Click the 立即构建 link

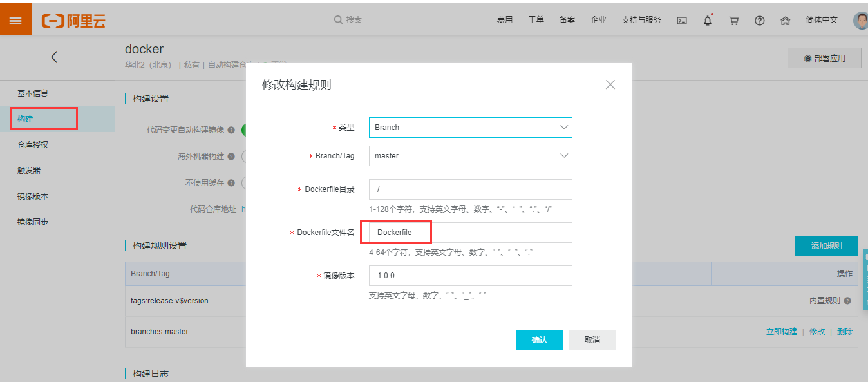[x=781, y=331]
